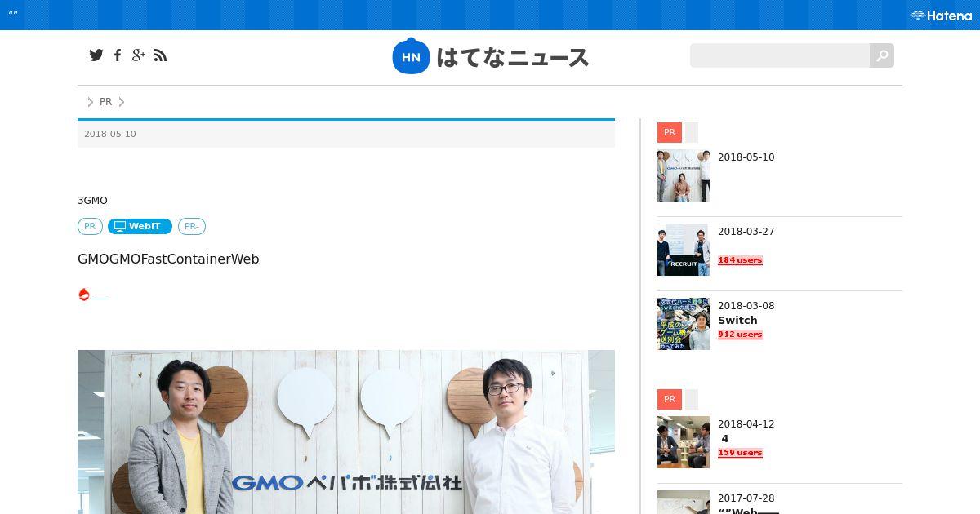
Task: Select the PR- tag pill
Action: (x=192, y=226)
